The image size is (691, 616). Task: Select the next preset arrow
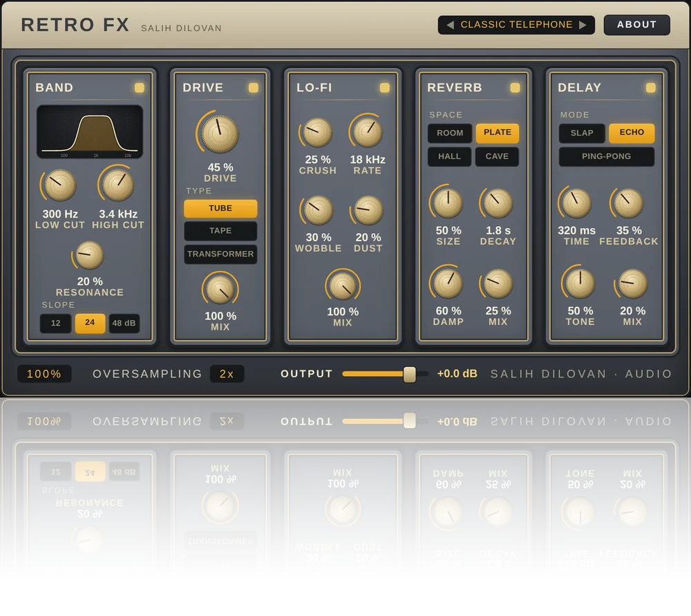[583, 25]
